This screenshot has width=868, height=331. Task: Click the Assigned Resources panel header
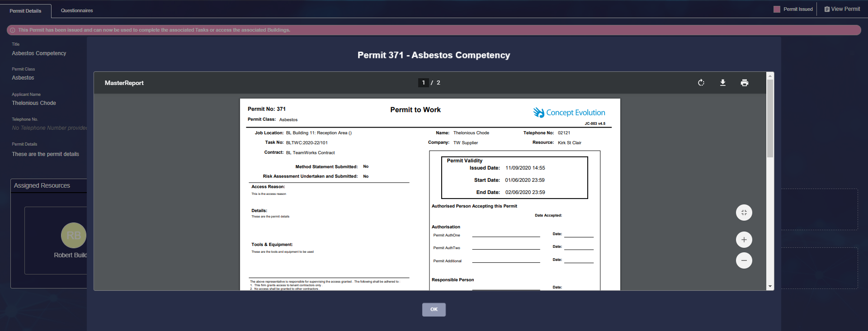tap(42, 185)
